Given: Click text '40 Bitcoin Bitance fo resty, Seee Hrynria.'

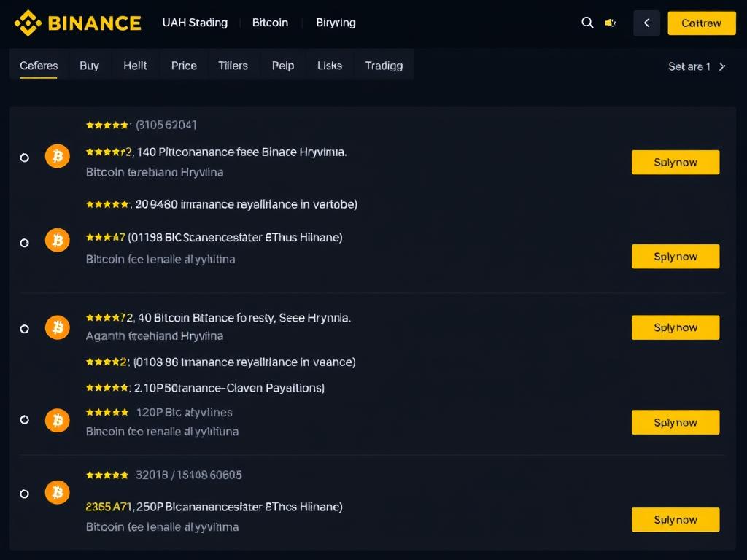Looking at the screenshot, I should click(x=244, y=318).
